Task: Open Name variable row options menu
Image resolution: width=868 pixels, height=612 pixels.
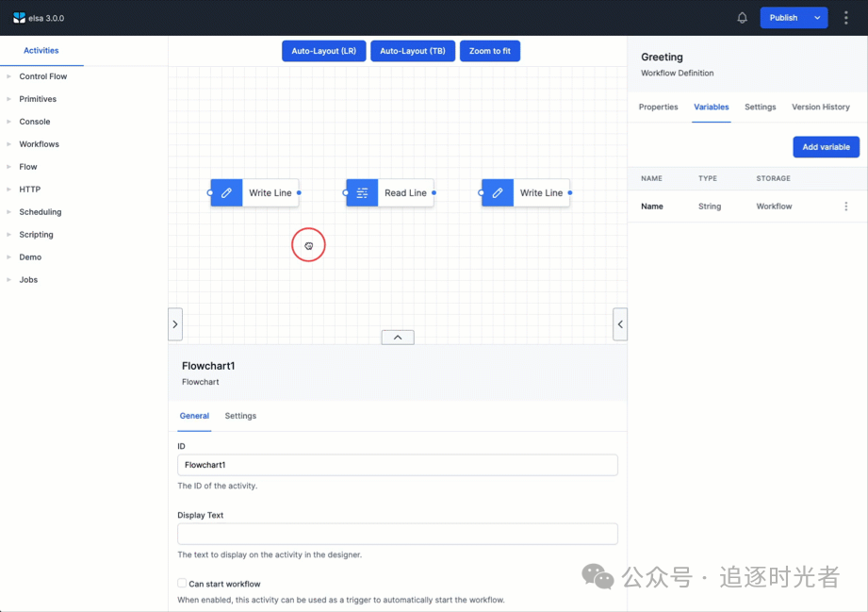Action: 845,206
